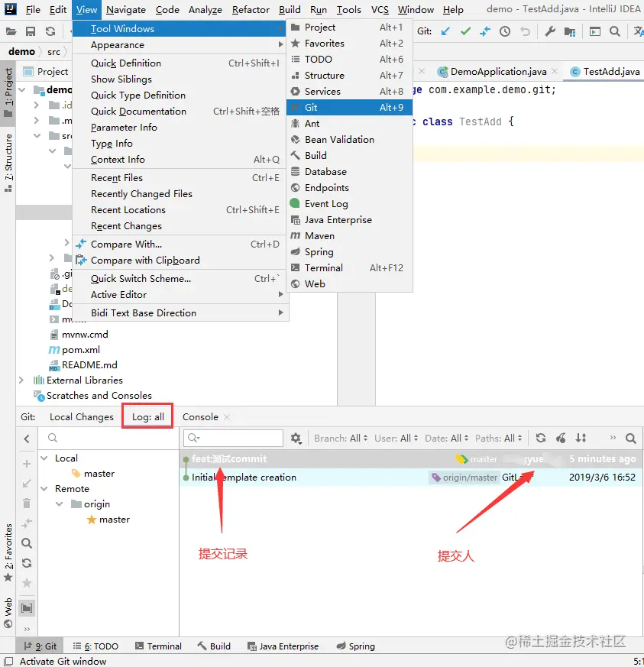The width and height of the screenshot is (644, 667).
Task: Select the Initial template creation commit
Action: point(411,478)
